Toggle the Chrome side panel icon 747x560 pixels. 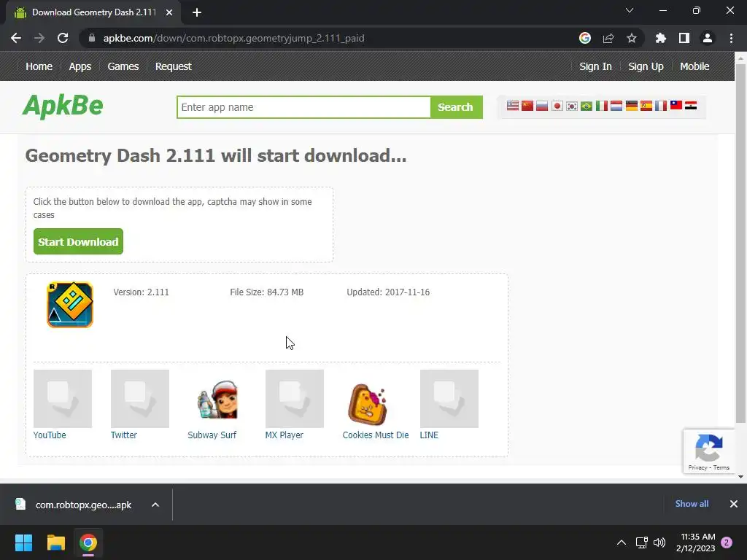click(x=684, y=38)
